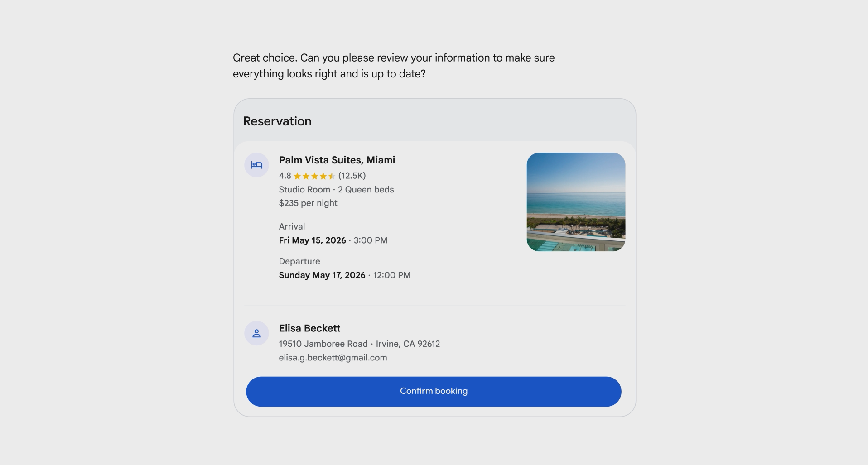Click the (12.5K) review count
Screen dimensions: 868x465
click(352, 176)
